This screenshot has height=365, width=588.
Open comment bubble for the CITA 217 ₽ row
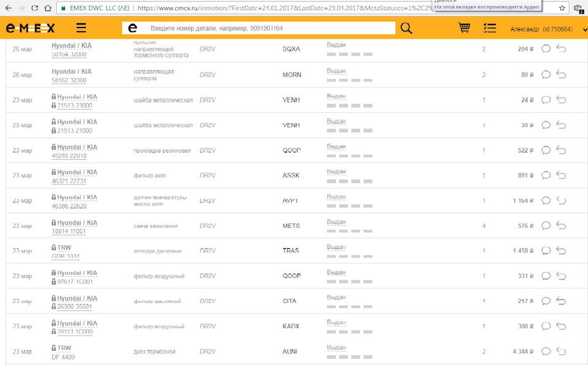click(546, 301)
